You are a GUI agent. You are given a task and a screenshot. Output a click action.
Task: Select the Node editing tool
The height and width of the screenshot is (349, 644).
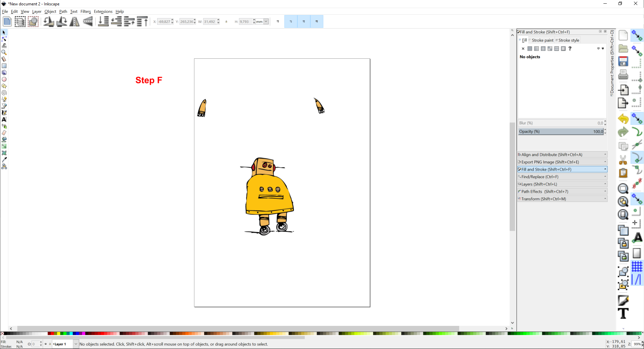(4, 39)
